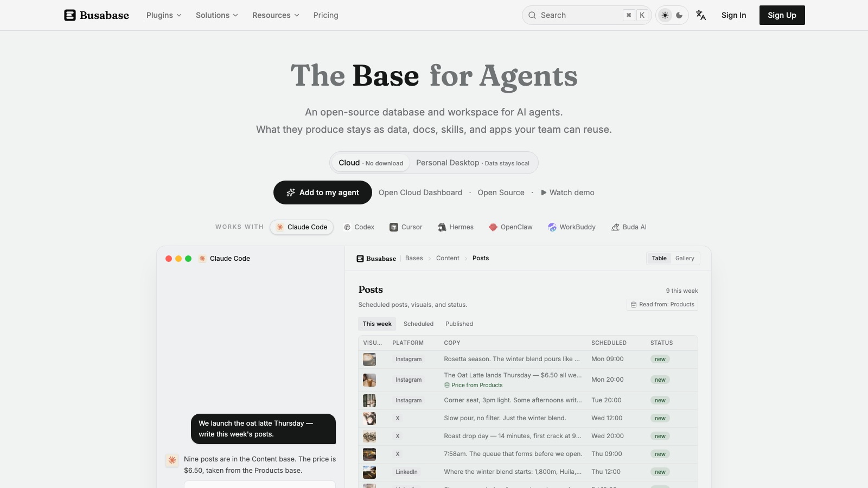The image size is (868, 488).
Task: Click Busabase logo in demo breadcrumb
Action: point(376,259)
